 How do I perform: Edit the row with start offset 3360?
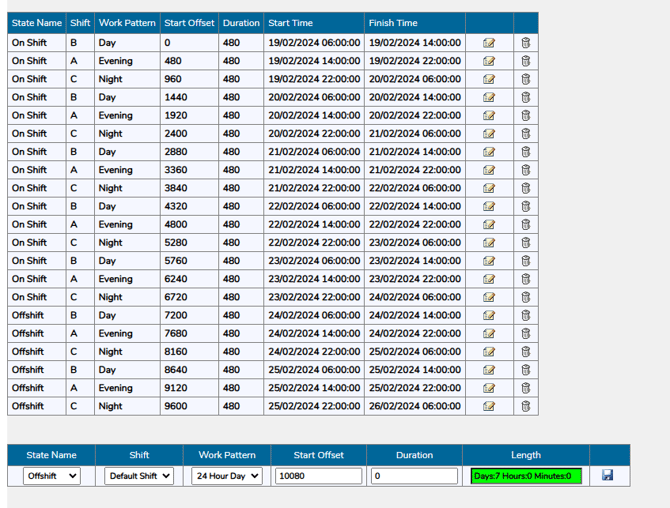click(489, 170)
